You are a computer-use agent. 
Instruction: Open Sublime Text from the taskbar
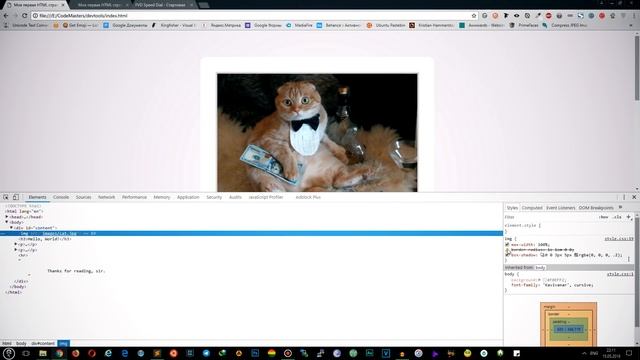157,353
